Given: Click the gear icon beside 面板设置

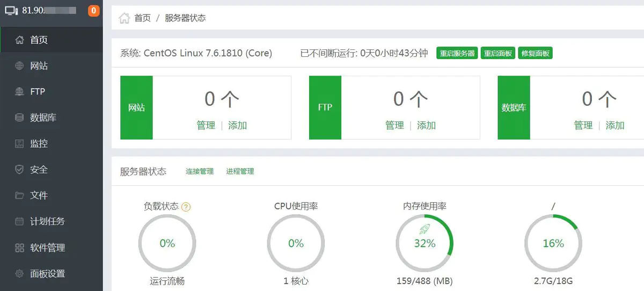Looking at the screenshot, I should (19, 273).
